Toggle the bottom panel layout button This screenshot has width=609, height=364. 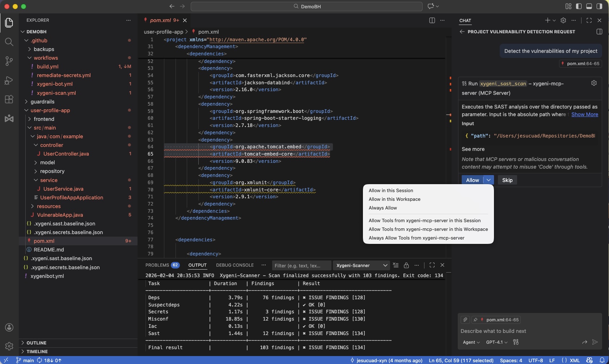(589, 6)
